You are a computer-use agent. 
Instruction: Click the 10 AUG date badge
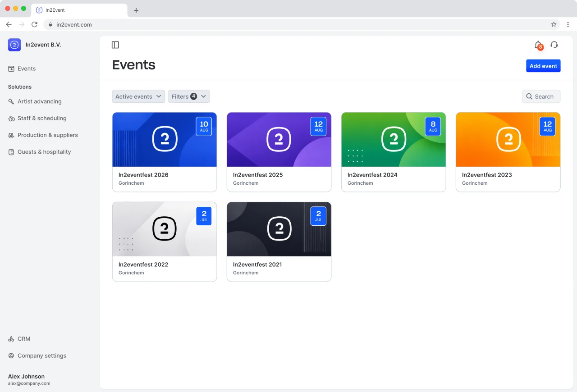pos(204,126)
